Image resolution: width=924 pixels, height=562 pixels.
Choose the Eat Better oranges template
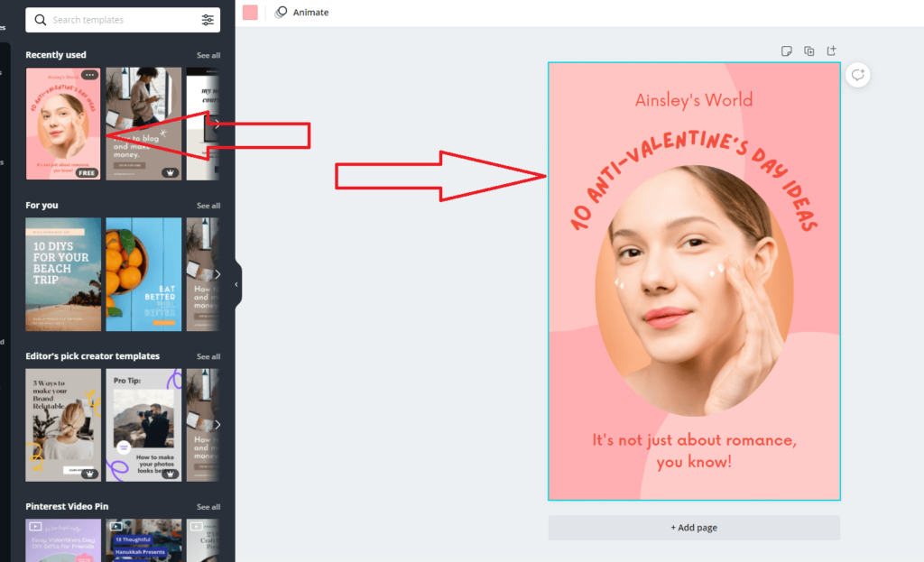[x=143, y=274]
